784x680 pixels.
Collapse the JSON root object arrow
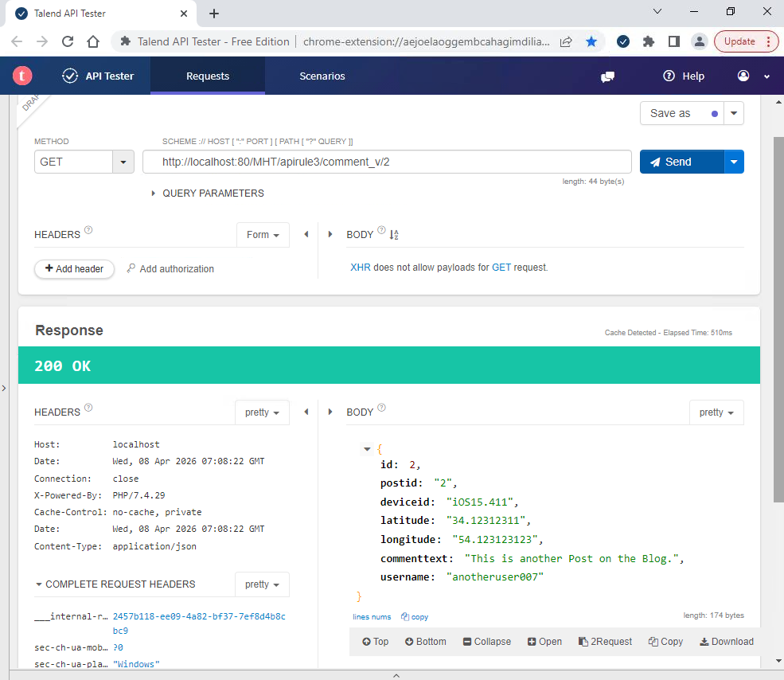pos(367,450)
